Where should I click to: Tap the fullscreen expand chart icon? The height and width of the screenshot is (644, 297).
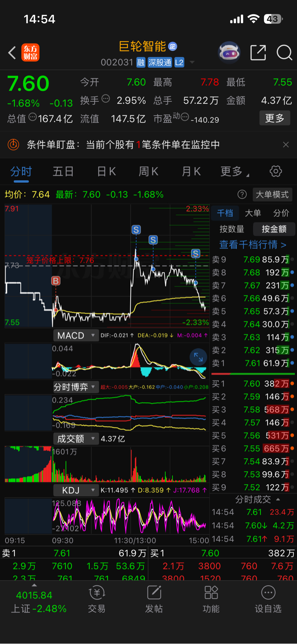tap(198, 357)
